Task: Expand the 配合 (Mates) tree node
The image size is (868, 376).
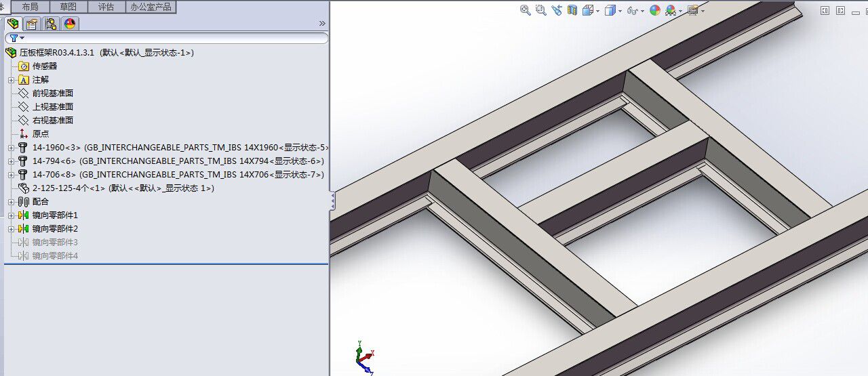Action: [x=11, y=202]
